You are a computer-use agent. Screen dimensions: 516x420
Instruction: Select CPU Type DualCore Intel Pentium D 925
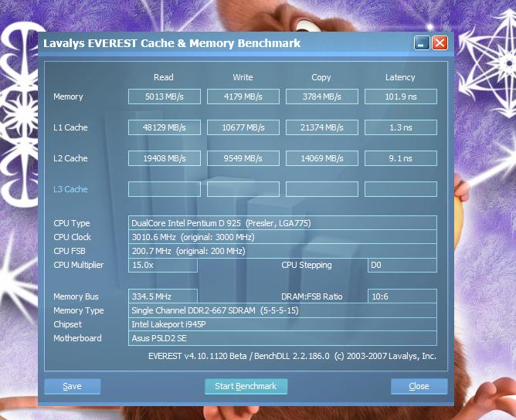pyautogui.click(x=283, y=223)
